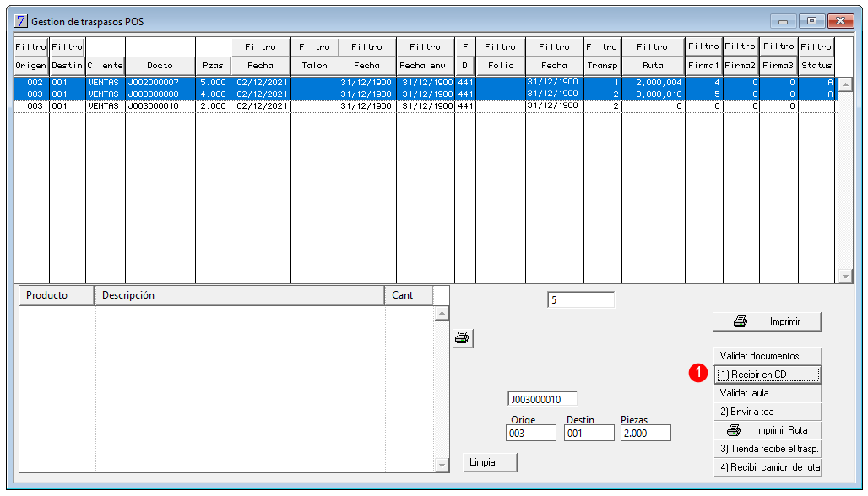Image resolution: width=868 pixels, height=496 pixels.
Task: Click the document field showing J003000010
Action: click(542, 399)
